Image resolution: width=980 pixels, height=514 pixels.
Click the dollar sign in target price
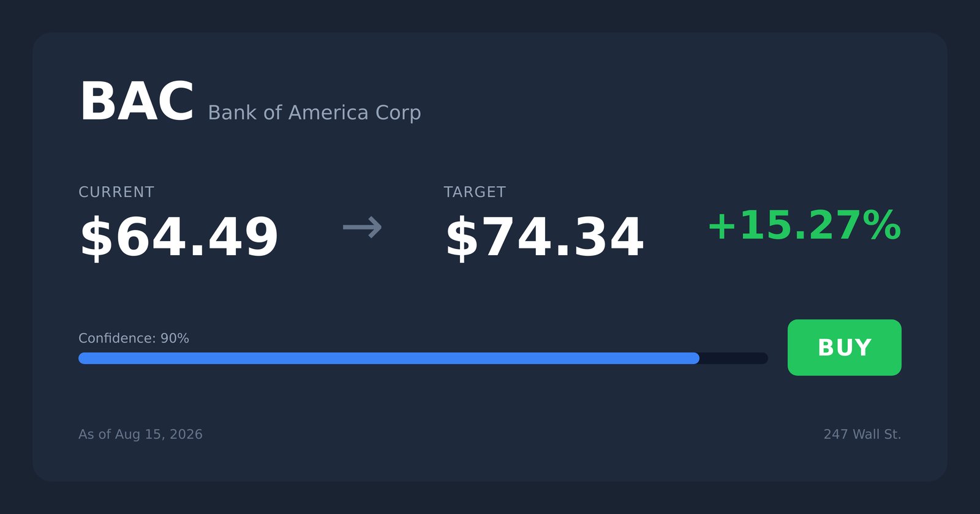tap(462, 237)
